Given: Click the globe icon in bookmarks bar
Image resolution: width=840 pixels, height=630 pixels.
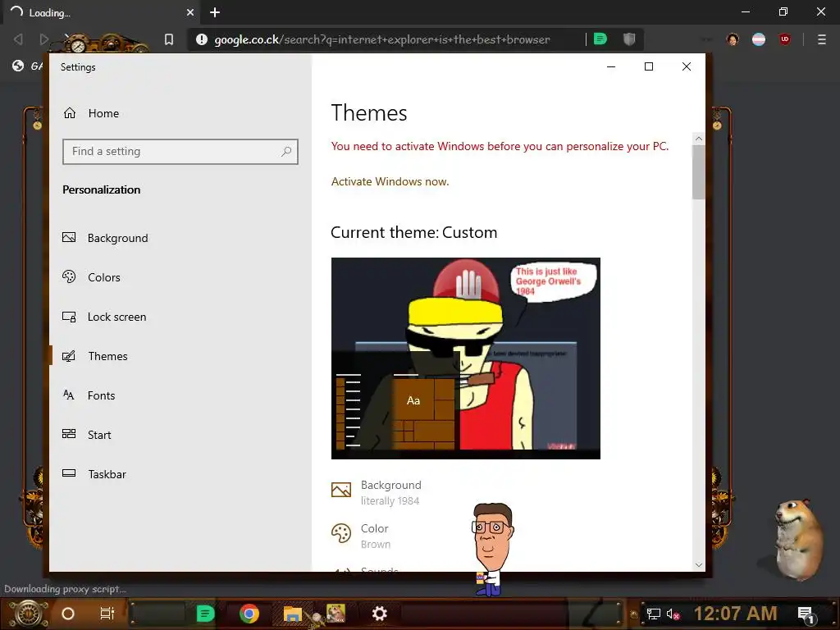Looking at the screenshot, I should click(x=18, y=66).
